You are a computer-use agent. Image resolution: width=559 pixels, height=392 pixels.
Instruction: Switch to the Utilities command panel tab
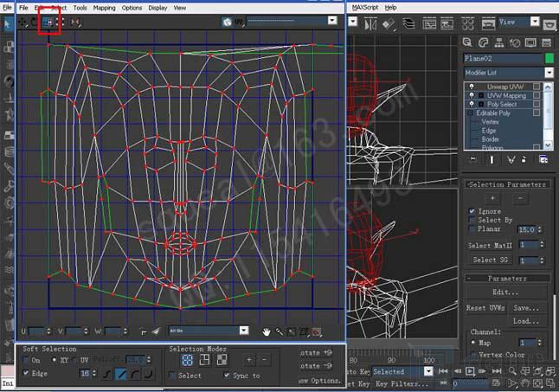pos(546,42)
